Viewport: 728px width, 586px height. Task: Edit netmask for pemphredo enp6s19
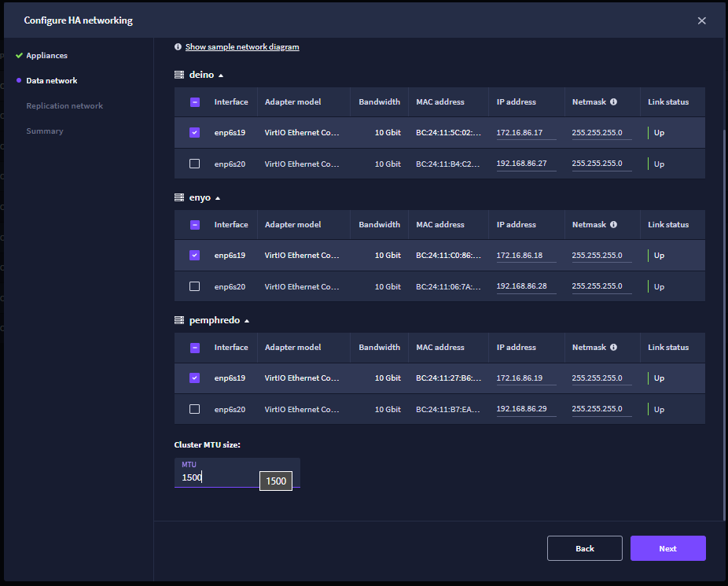[x=601, y=378]
